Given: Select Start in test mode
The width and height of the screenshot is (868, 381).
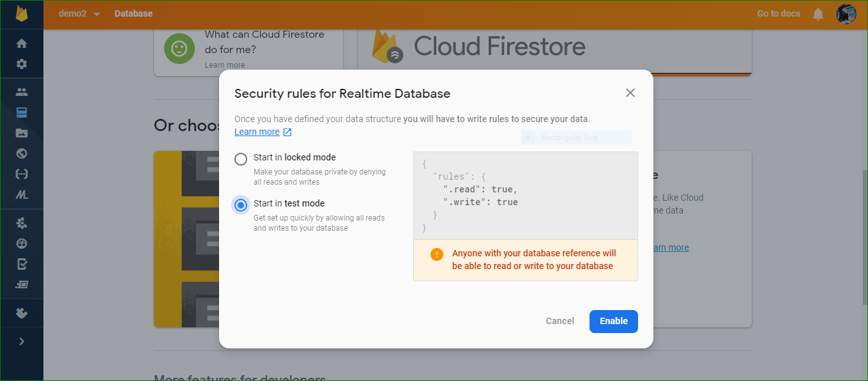Looking at the screenshot, I should [241, 205].
